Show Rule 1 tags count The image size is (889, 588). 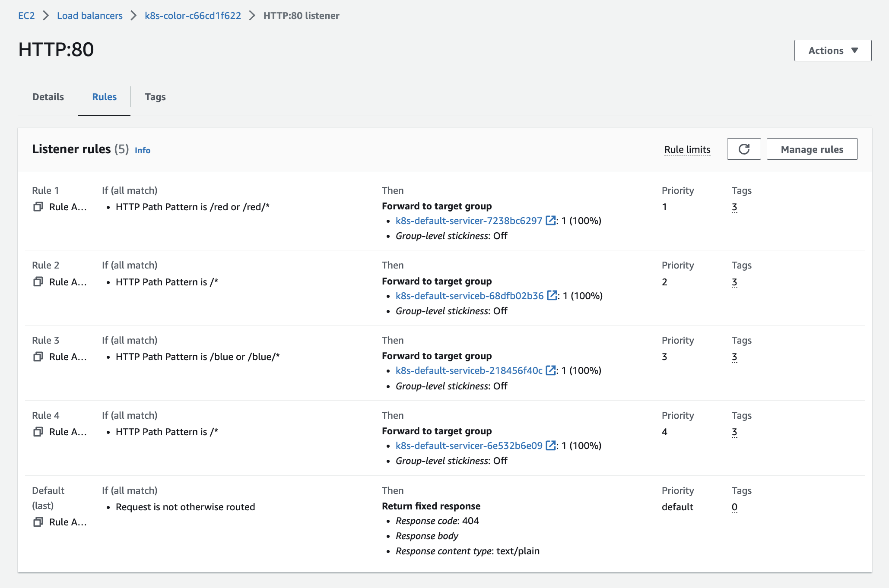(x=734, y=207)
